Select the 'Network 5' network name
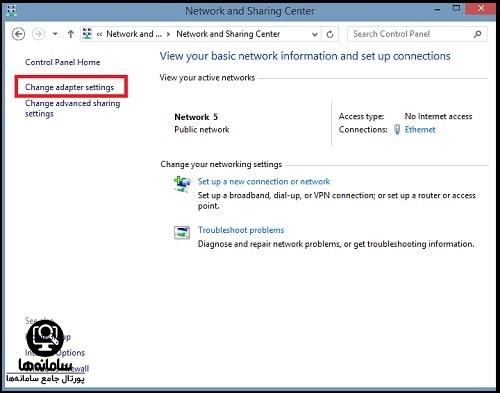500x393 pixels. point(196,117)
